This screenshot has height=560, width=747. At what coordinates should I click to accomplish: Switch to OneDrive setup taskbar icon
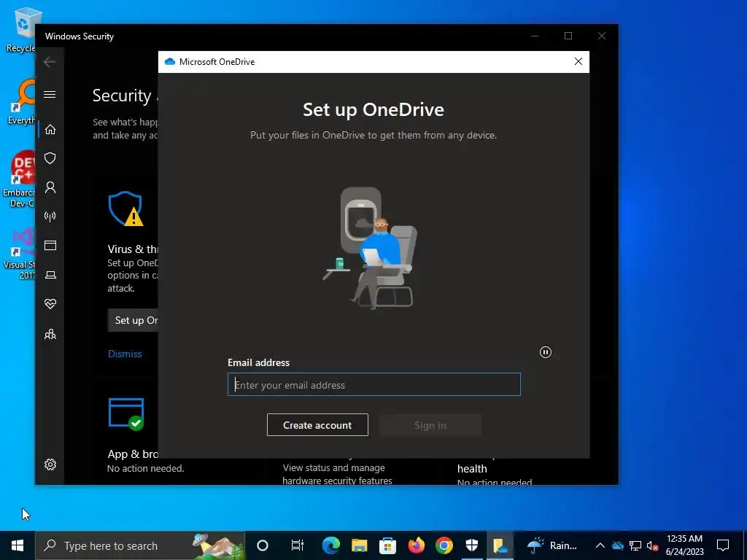coord(500,545)
